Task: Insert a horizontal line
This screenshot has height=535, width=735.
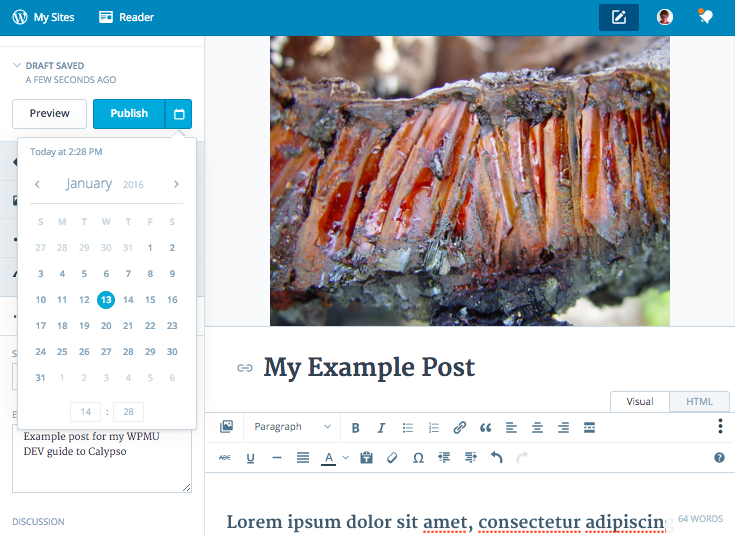Action: click(x=277, y=458)
